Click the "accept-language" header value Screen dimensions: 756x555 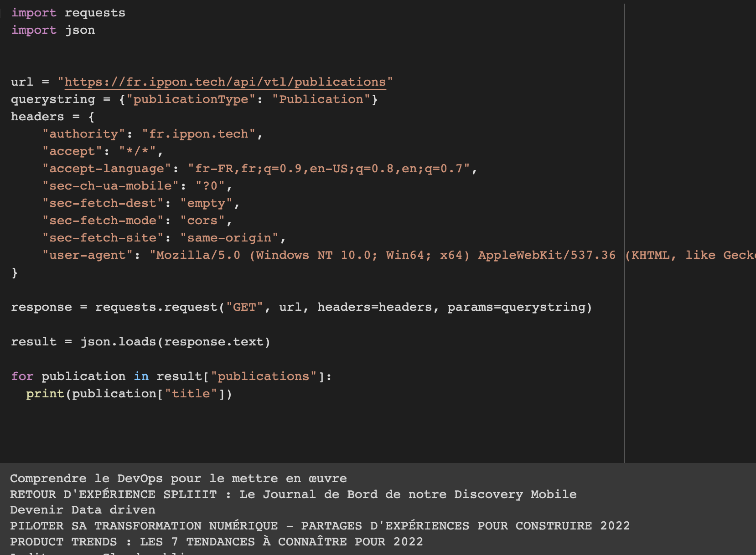click(x=328, y=169)
